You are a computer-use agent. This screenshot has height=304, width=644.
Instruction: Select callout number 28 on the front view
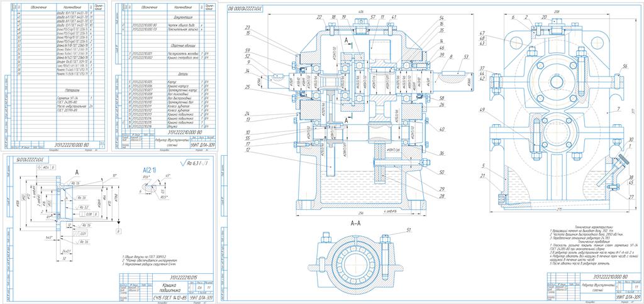442,197
